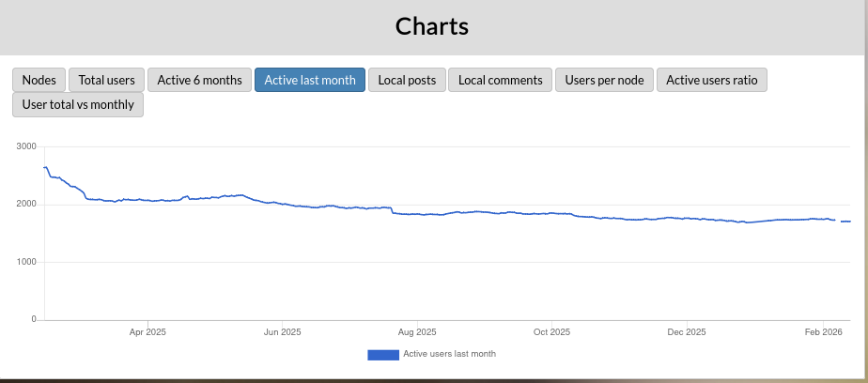868x383 pixels.
Task: Select the Nodes chart tab
Action: 39,80
